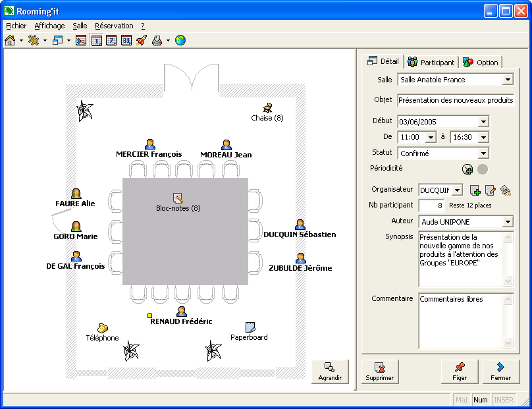Open the globe web icon
532x409 pixels.
tap(180, 40)
